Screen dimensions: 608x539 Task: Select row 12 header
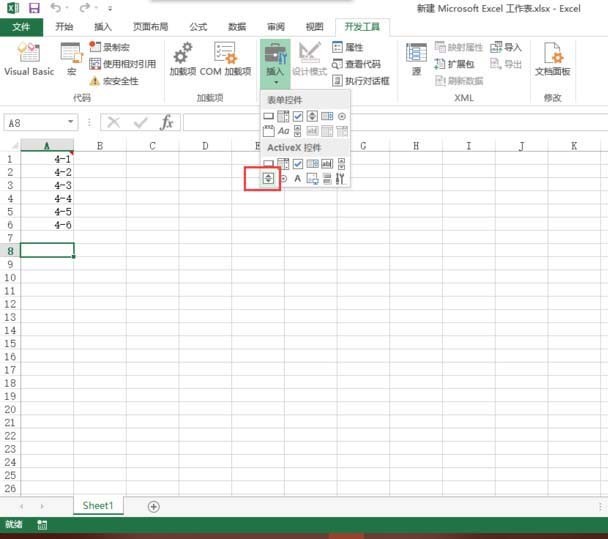click(10, 304)
